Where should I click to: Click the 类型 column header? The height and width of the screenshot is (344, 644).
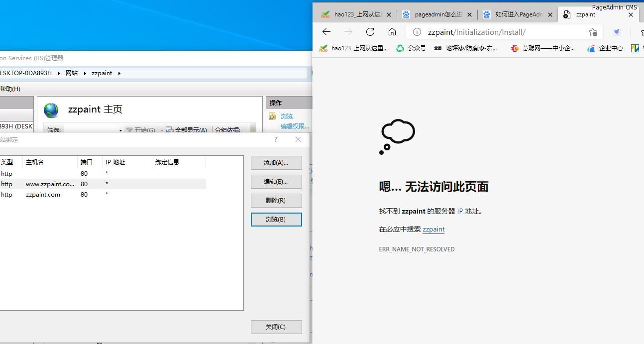pos(11,162)
